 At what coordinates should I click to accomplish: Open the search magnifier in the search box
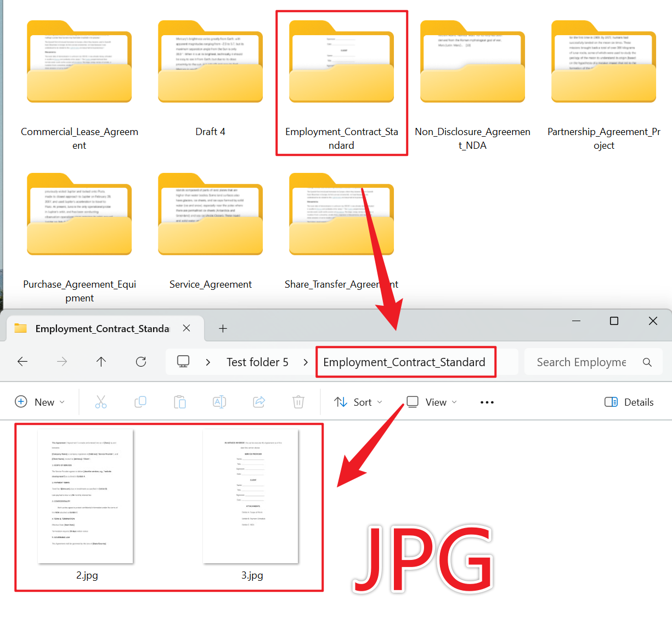click(x=647, y=362)
